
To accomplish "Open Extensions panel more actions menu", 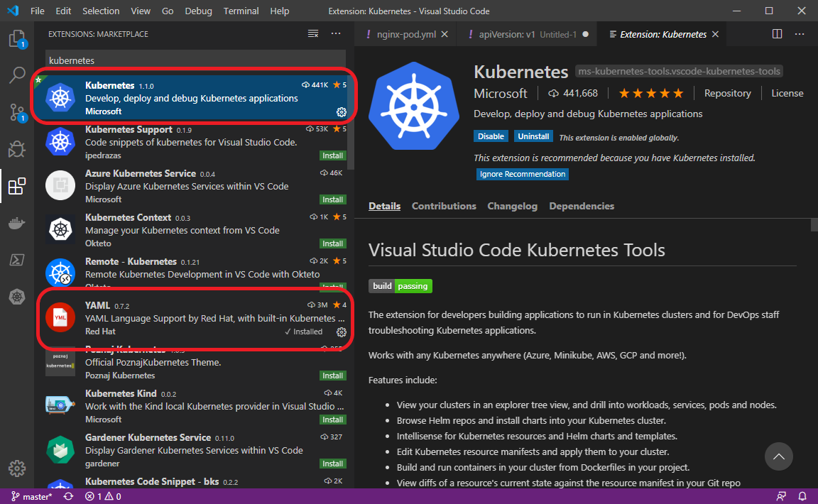I will 336,34.
